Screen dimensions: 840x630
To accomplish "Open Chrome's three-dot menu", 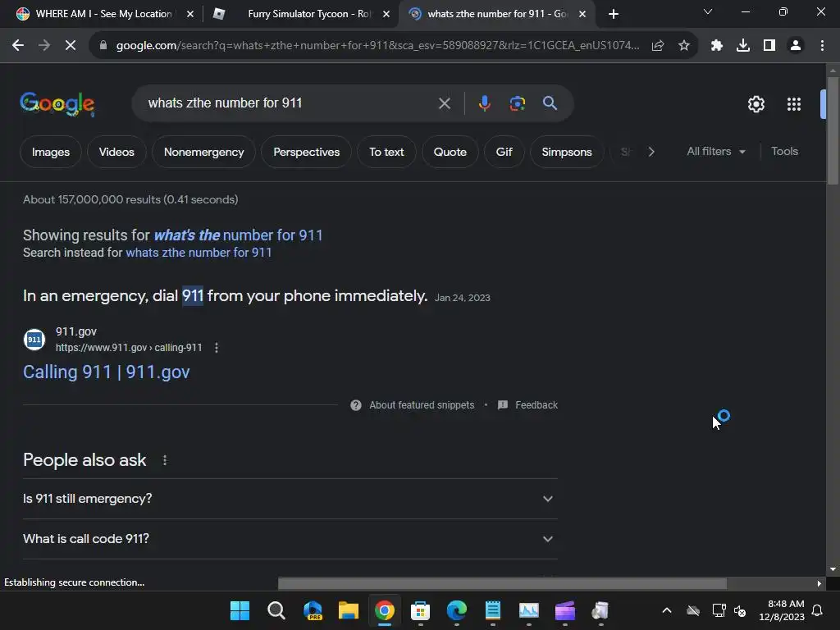I will (x=822, y=46).
